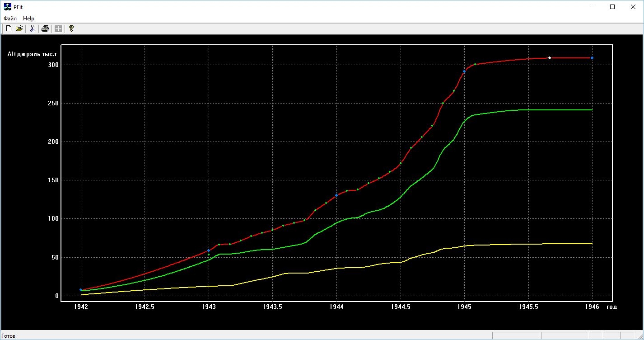Print the chart using the printer icon
This screenshot has height=340, width=644.
click(45, 29)
